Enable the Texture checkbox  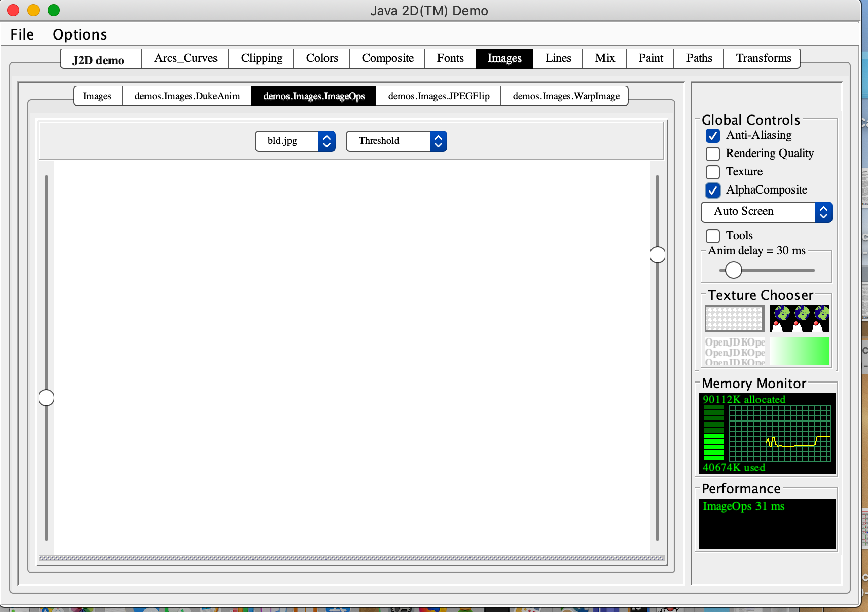tap(713, 172)
